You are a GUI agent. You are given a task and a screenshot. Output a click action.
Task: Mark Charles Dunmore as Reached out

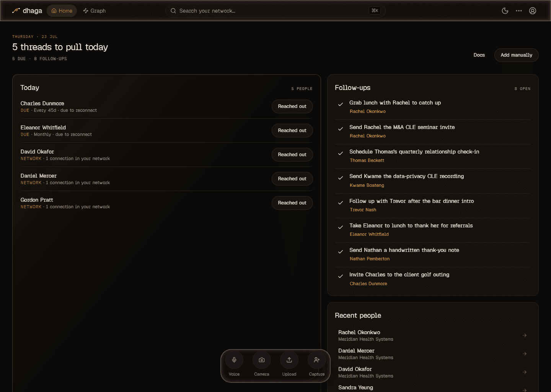(292, 106)
